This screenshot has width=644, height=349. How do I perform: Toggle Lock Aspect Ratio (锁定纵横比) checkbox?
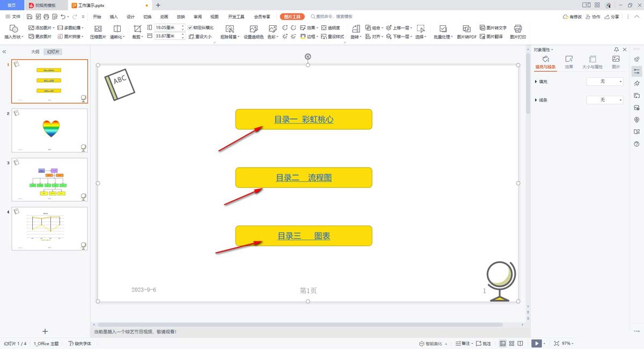(x=190, y=27)
